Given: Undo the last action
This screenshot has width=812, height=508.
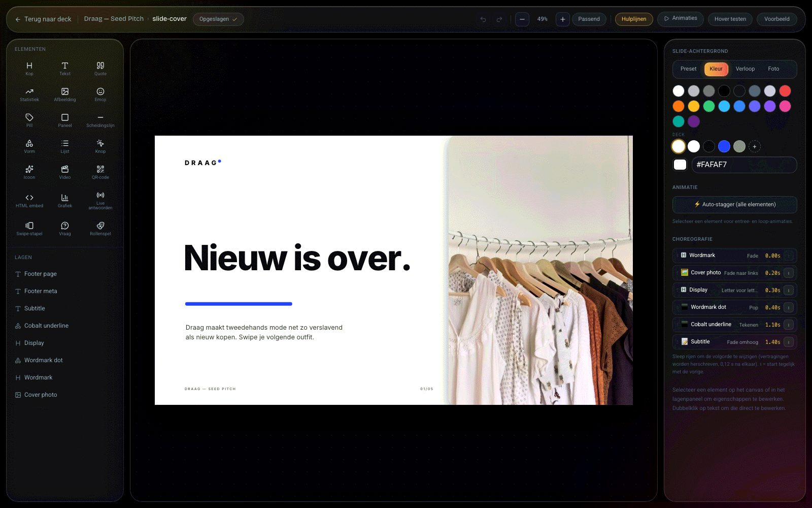Looking at the screenshot, I should (x=483, y=19).
